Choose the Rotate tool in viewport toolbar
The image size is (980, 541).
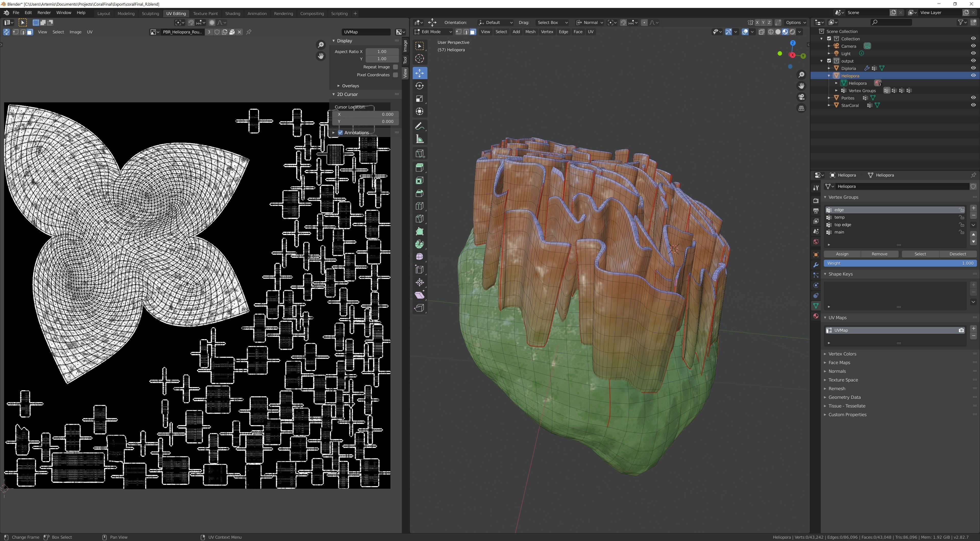(x=420, y=86)
